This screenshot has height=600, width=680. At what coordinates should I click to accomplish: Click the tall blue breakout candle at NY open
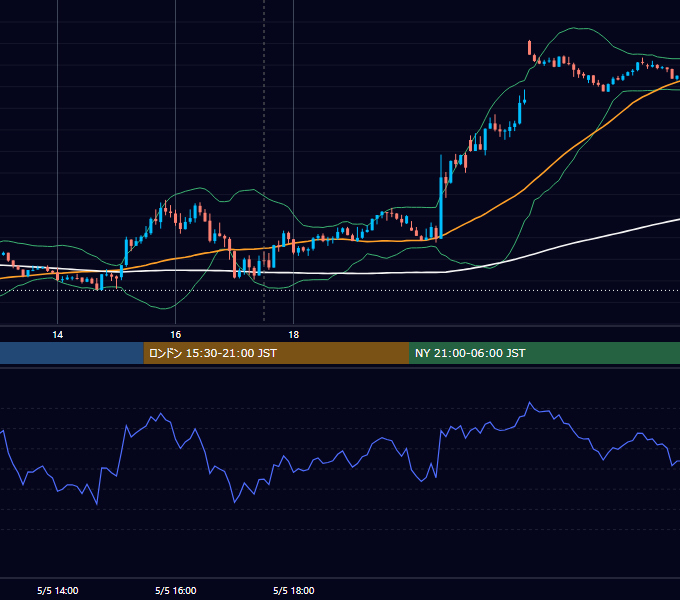pyautogui.click(x=441, y=207)
